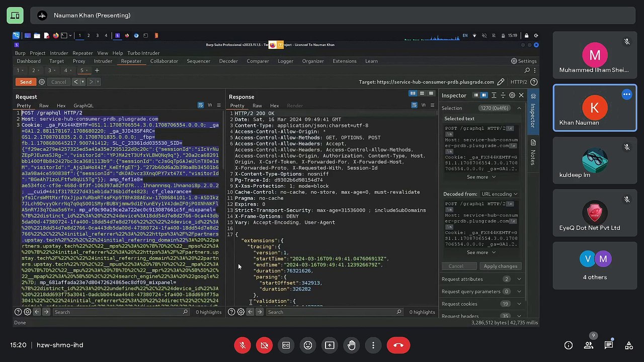The width and height of the screenshot is (644, 362).
Task: Expand See more under Selected text
Action: pyautogui.click(x=481, y=177)
